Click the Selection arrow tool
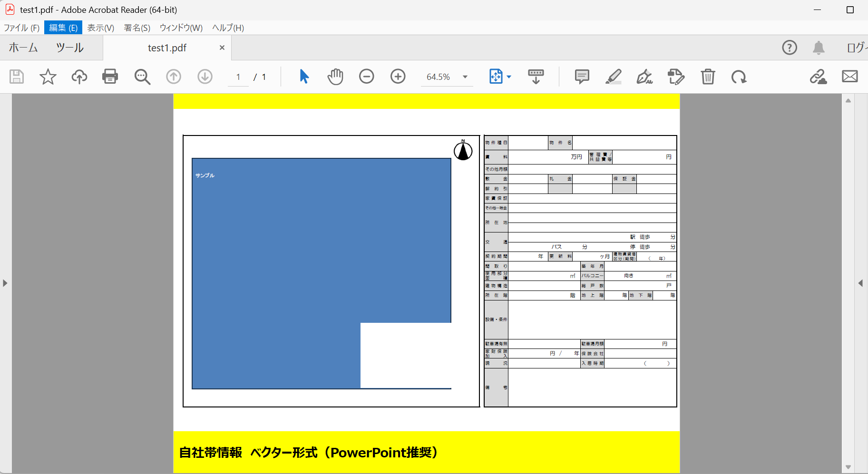868x474 pixels. coord(304,77)
